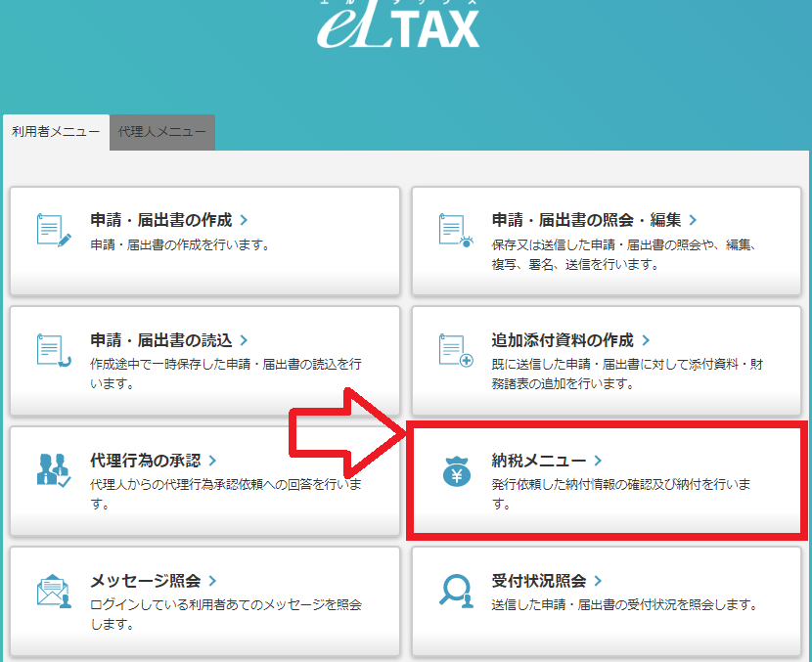Click description starting 発行依頼した納付情報
This screenshot has height=662, width=812.
pyautogui.click(x=621, y=495)
